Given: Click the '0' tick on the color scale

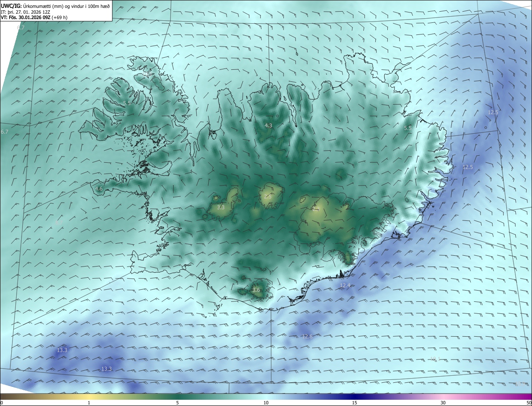Looking at the screenshot, I should click(2, 403).
